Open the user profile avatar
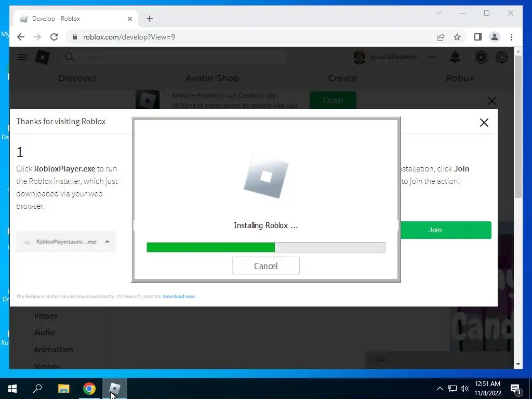The width and height of the screenshot is (532, 399). [x=360, y=57]
